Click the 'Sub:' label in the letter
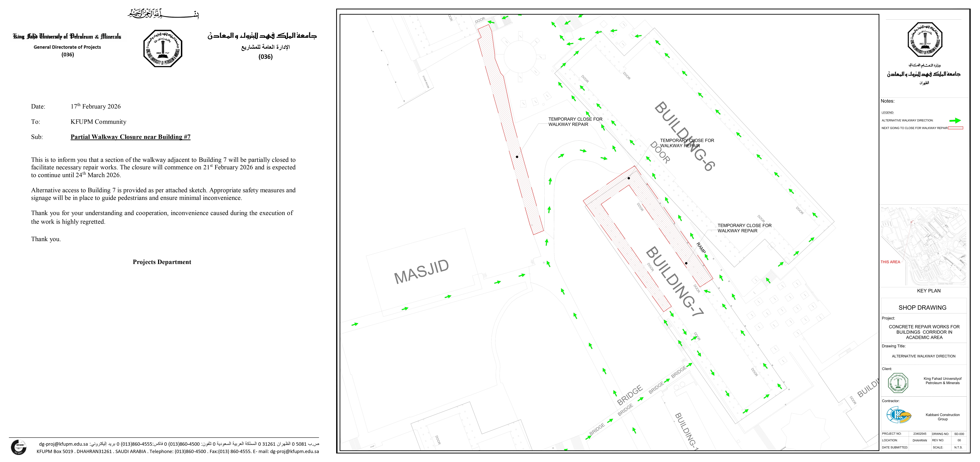Screen dimensions: 980x462 (37, 137)
